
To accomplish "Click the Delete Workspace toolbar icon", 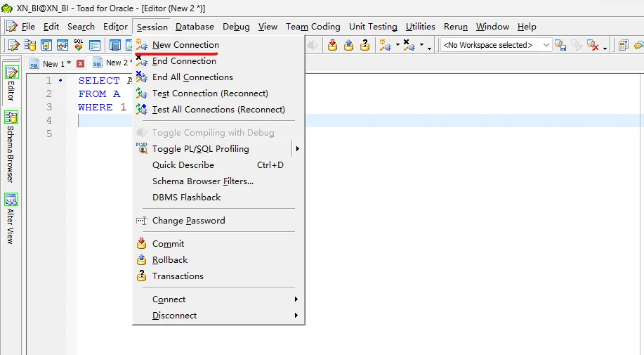I will pyautogui.click(x=593, y=45).
